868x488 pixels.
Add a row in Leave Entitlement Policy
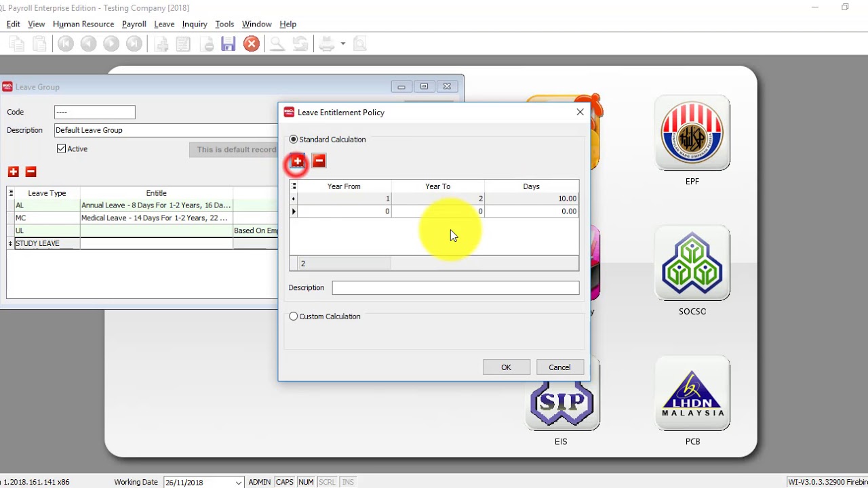click(297, 161)
